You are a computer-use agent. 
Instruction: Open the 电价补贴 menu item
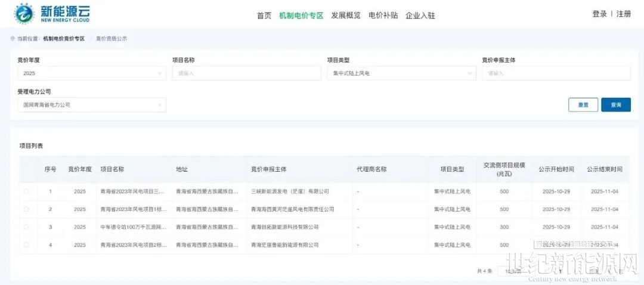click(383, 16)
